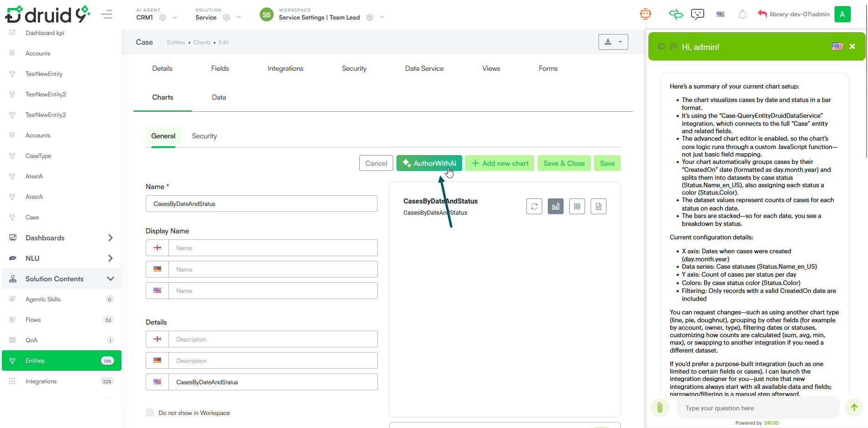The height and width of the screenshot is (428, 868).
Task: Open the document view icon in chart preview
Action: [x=599, y=206]
